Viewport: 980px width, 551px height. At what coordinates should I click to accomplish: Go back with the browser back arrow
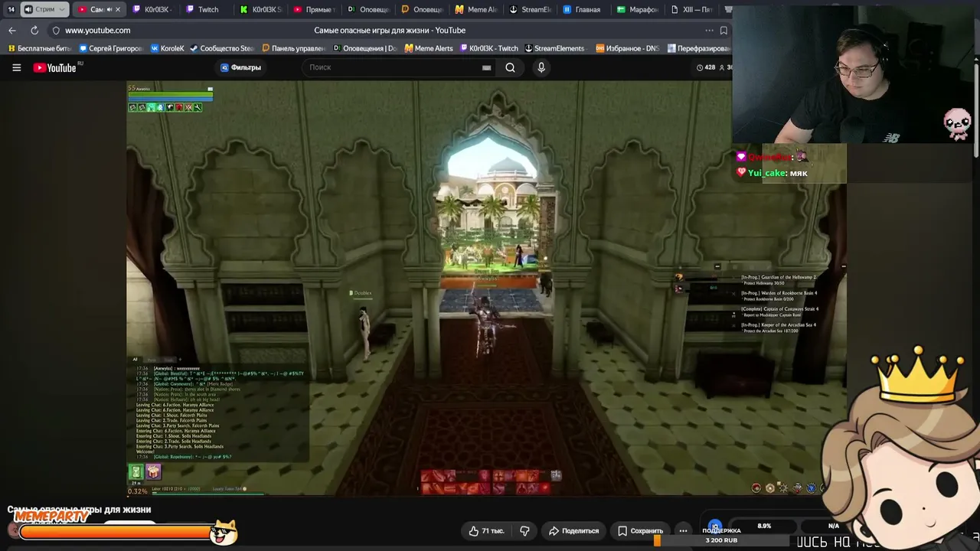(x=12, y=31)
